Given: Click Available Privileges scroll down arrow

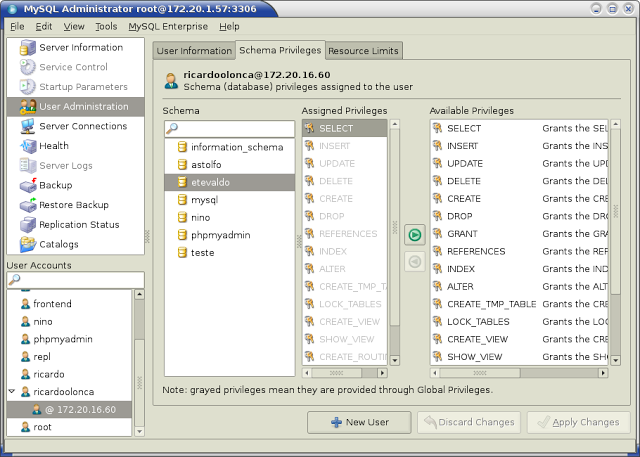Looking at the screenshot, I should 616,360.
